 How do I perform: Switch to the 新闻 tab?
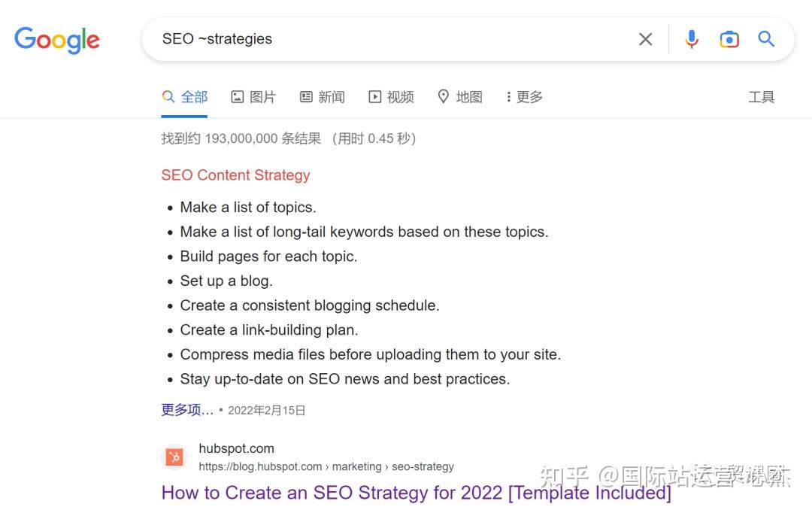[322, 97]
